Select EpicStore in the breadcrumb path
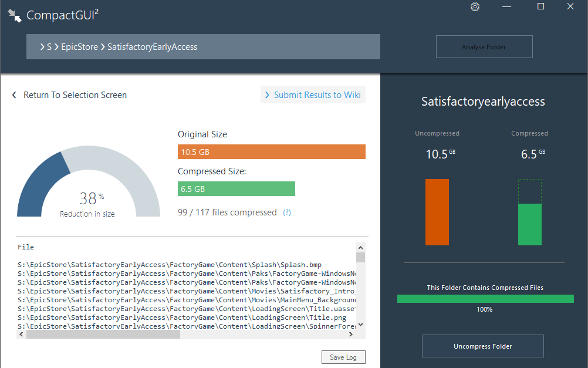588x368 pixels. click(x=80, y=46)
